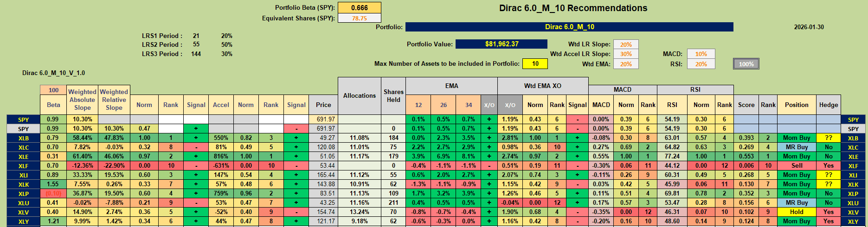Select the XLF Accel value -631%
The width and height of the screenshot is (868, 227).
coord(221,165)
